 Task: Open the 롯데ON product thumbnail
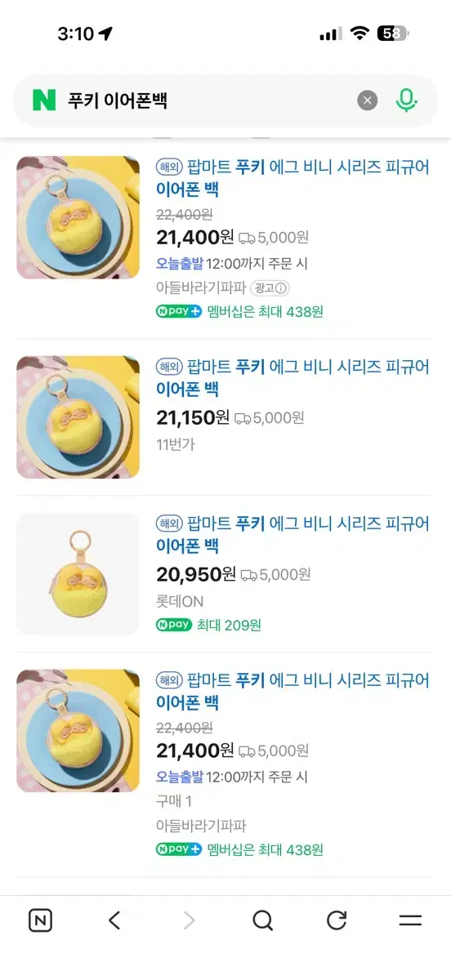[78, 574]
